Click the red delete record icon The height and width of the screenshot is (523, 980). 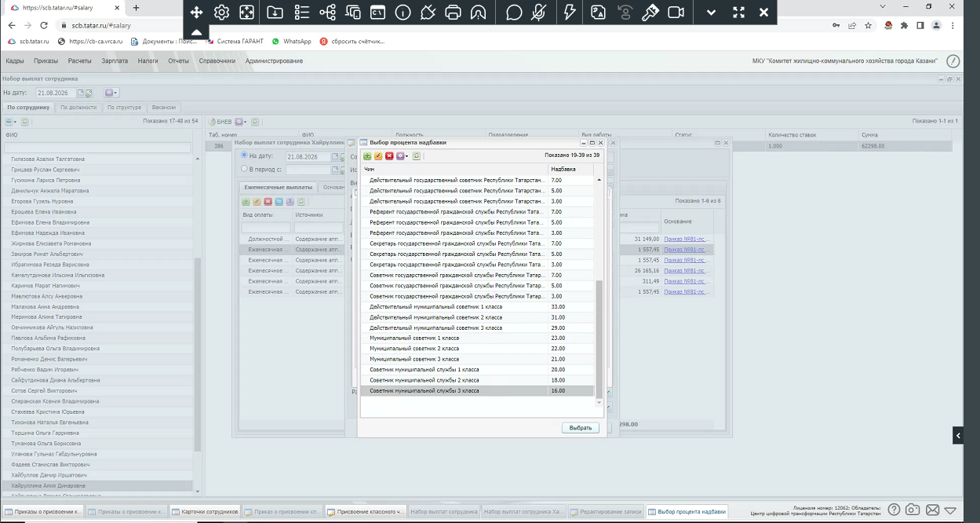coord(389,156)
